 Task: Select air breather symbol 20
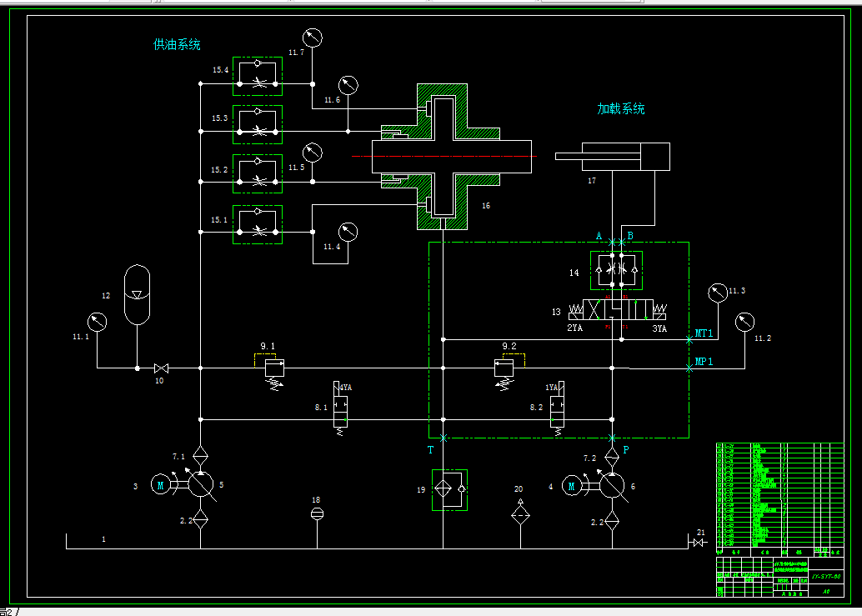click(x=520, y=513)
